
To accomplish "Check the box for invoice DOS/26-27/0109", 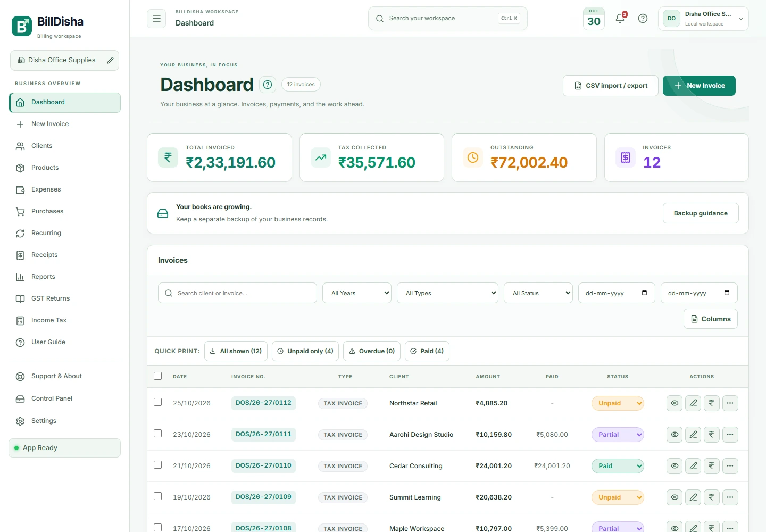I will click(158, 496).
